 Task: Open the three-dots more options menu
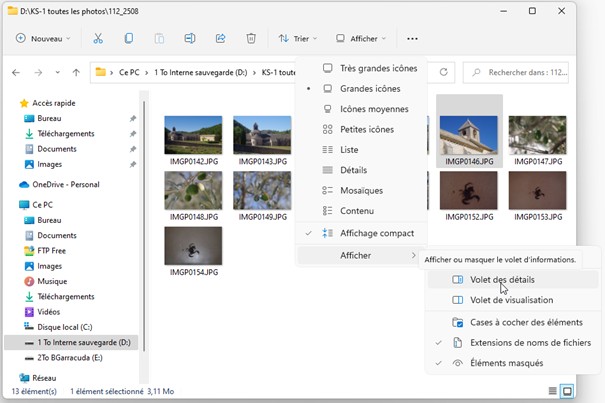(412, 39)
